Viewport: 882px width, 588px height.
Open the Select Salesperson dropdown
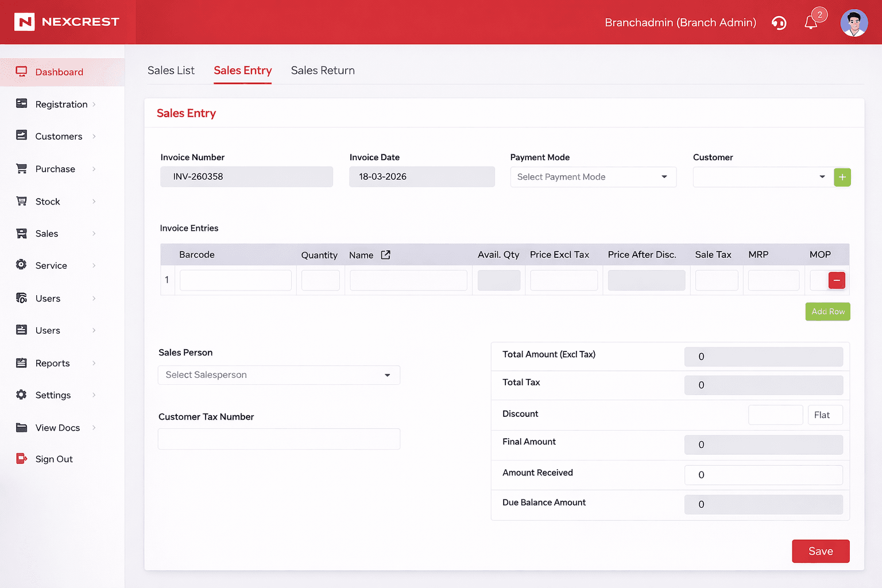tap(278, 374)
